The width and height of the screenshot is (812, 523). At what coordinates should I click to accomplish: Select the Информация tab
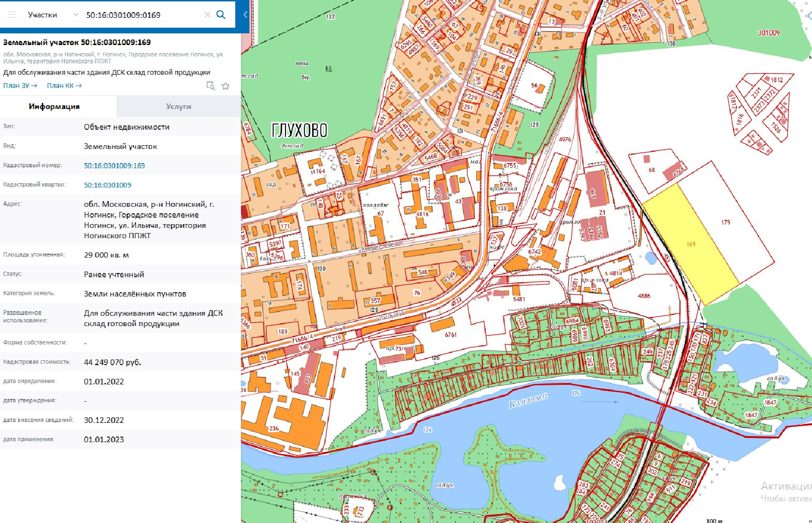tap(54, 107)
